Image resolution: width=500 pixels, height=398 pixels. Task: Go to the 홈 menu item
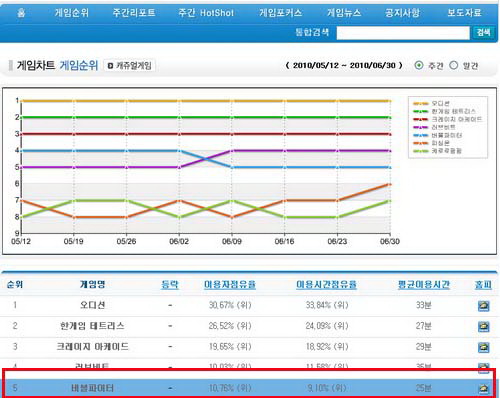click(x=21, y=13)
